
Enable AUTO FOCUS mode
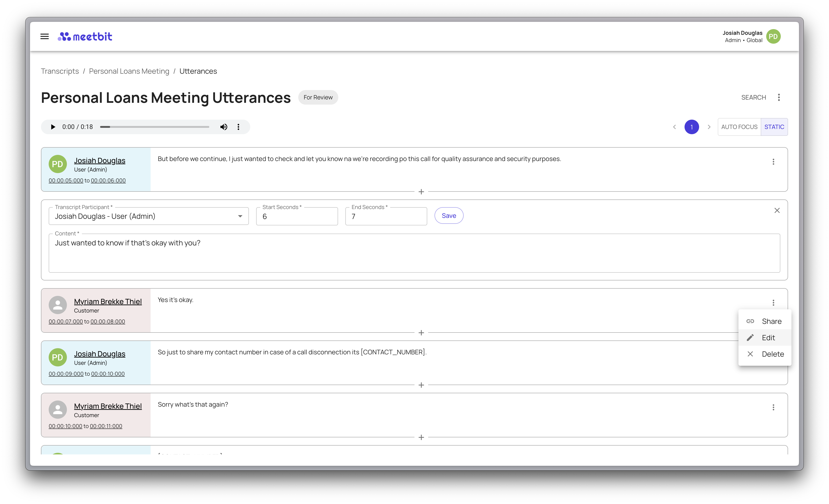click(x=739, y=127)
